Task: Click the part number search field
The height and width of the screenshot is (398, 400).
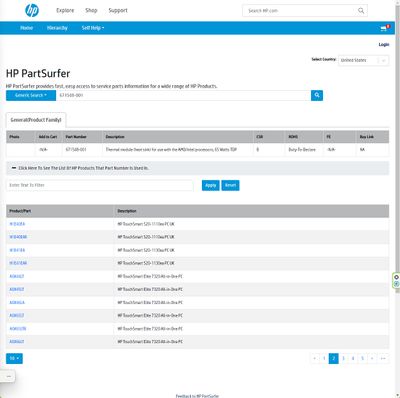Action: point(183,95)
